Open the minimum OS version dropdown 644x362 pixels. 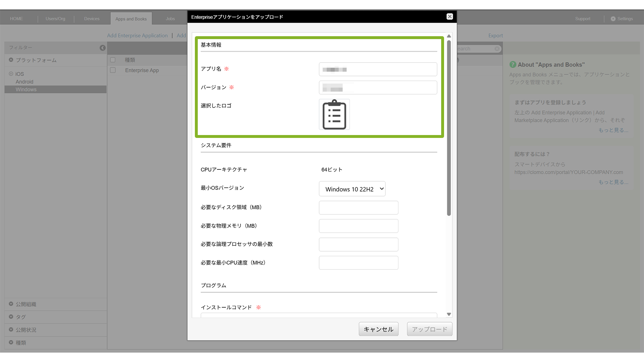tap(352, 189)
